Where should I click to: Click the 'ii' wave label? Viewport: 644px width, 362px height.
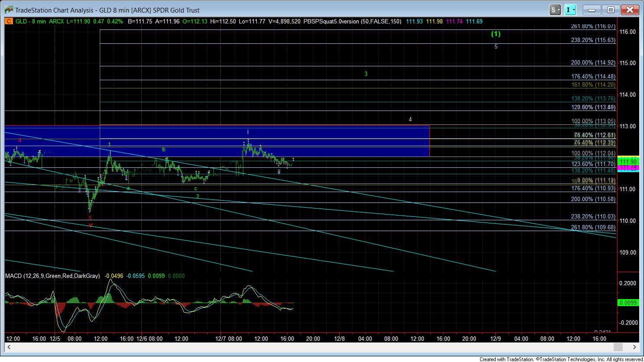click(x=279, y=172)
